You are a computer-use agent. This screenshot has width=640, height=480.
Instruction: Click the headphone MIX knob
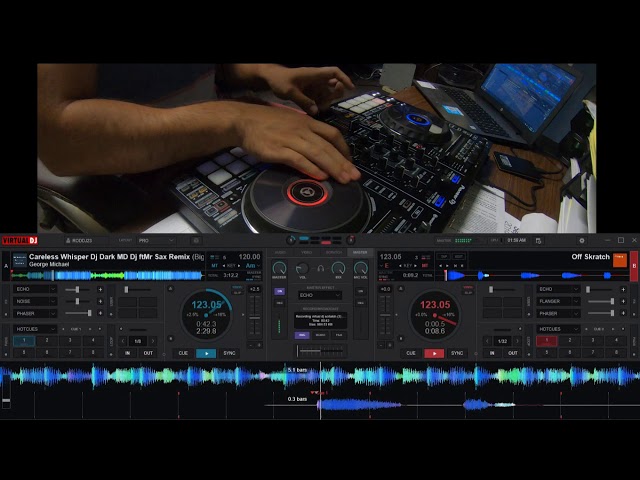pyautogui.click(x=338, y=268)
